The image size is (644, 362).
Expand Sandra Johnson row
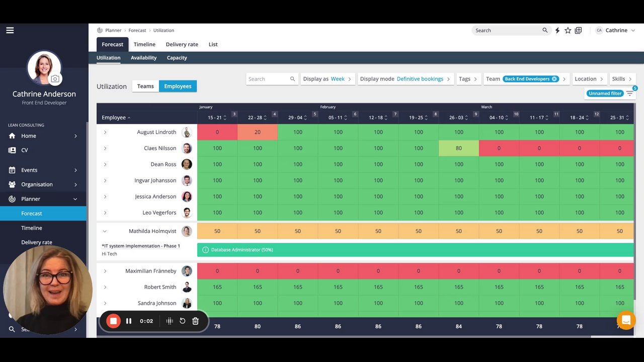(x=105, y=303)
